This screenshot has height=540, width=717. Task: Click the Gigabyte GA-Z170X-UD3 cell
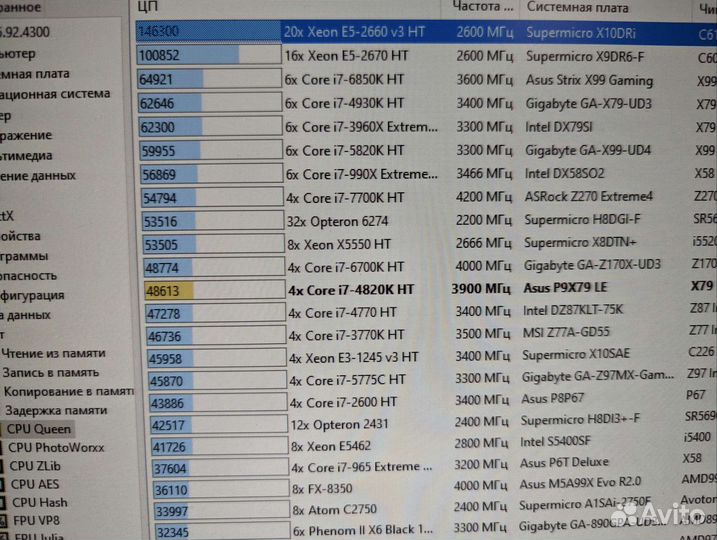(x=592, y=265)
